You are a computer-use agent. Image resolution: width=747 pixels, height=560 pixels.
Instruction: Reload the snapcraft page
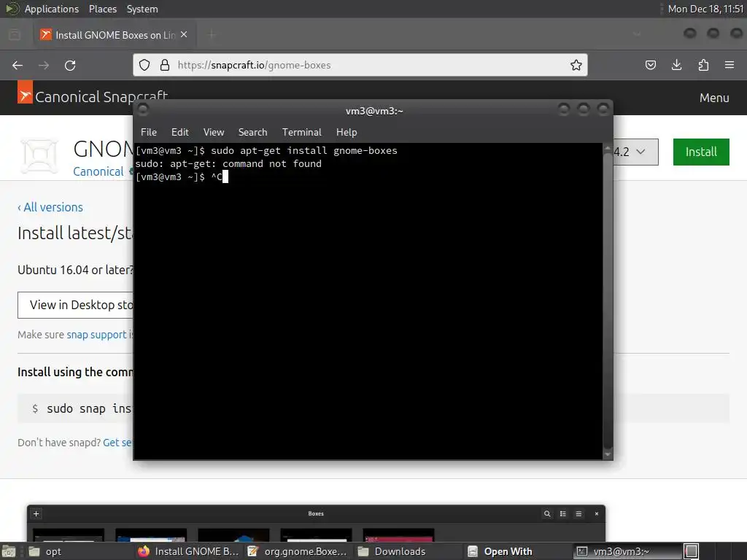click(x=70, y=65)
